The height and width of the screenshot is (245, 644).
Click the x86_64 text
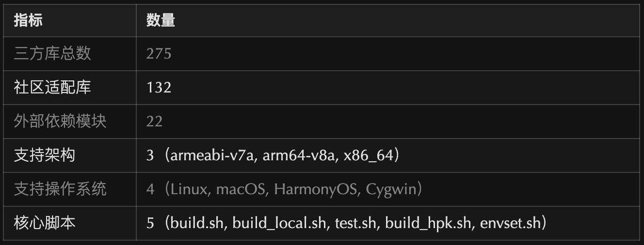click(367, 155)
